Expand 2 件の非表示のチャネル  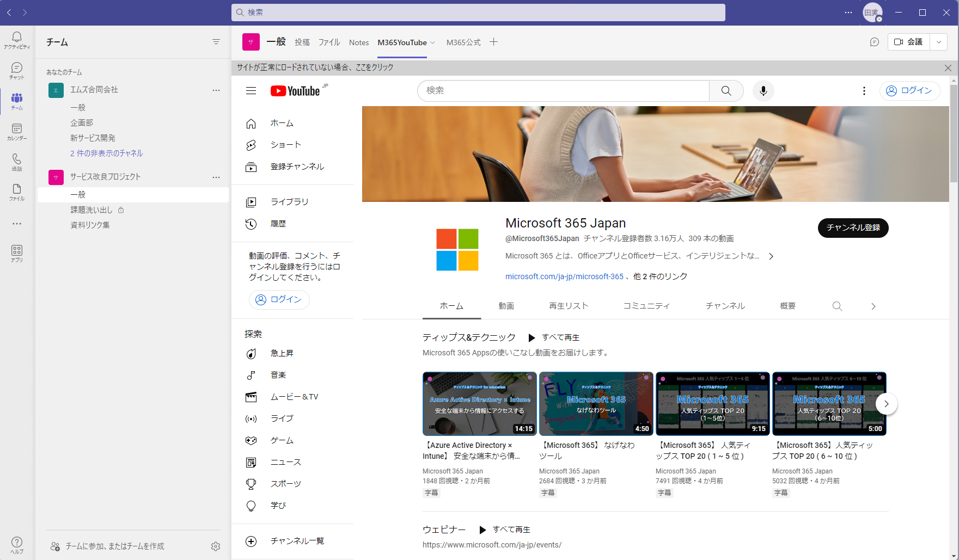point(106,153)
